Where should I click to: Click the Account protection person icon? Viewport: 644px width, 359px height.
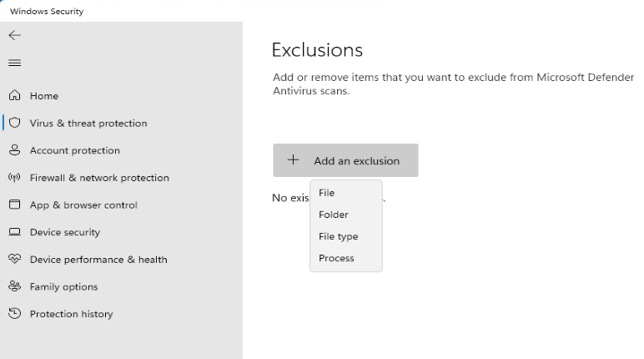(x=14, y=150)
